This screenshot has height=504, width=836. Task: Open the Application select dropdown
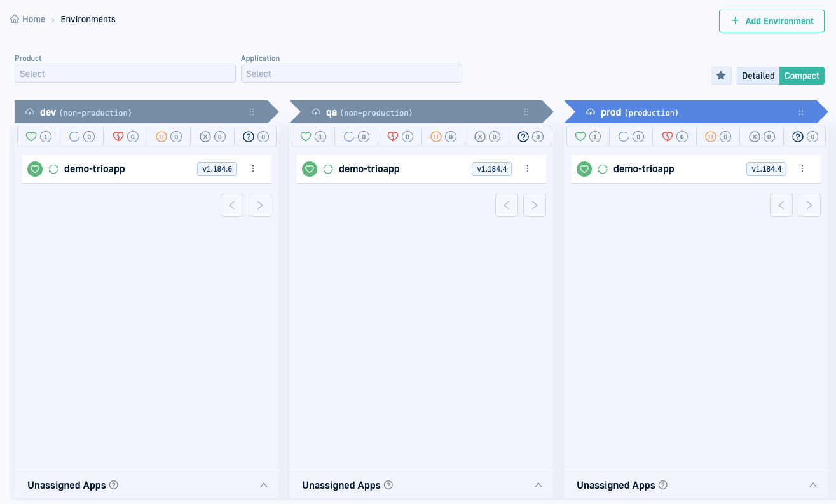coord(351,74)
